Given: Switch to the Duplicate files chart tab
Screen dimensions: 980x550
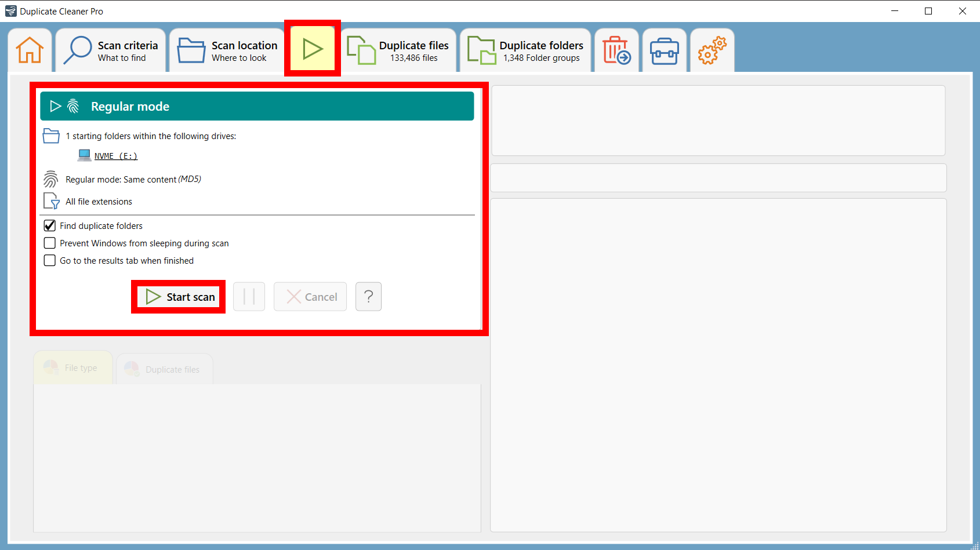Looking at the screenshot, I should 164,369.
